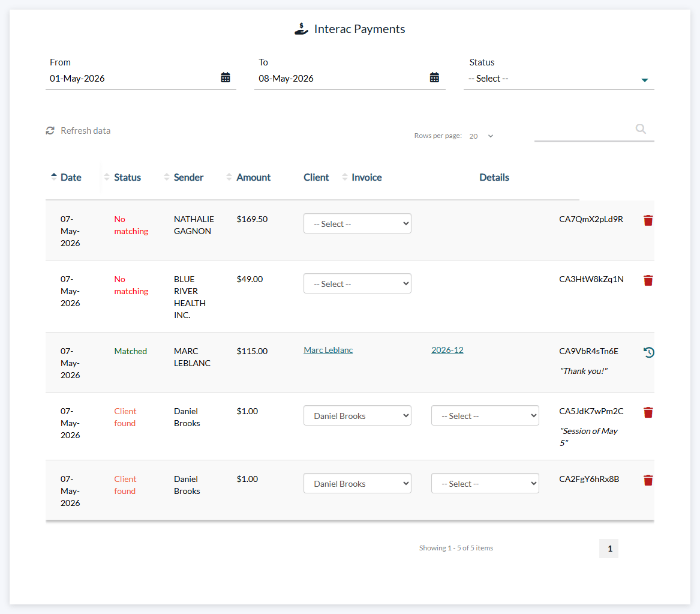Open the Marc Leblanc client link
This screenshot has height=614, width=700.
(328, 350)
